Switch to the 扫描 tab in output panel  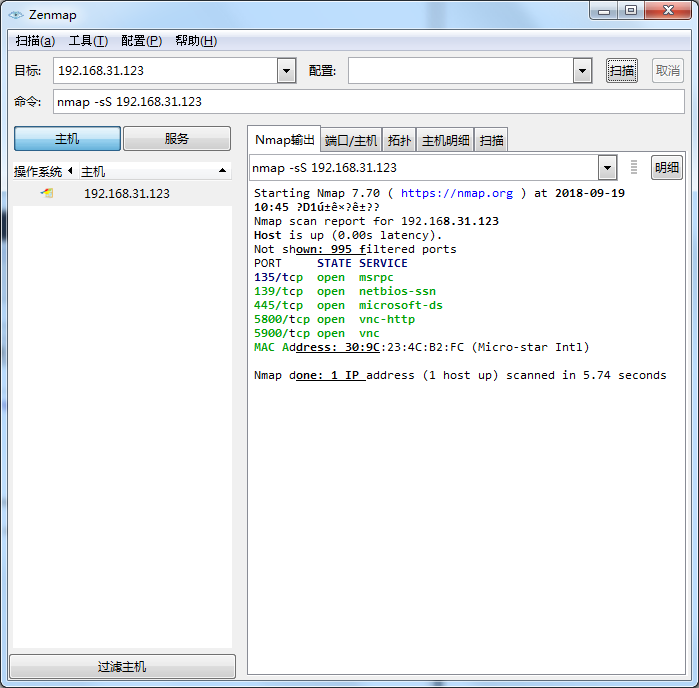tap(491, 141)
